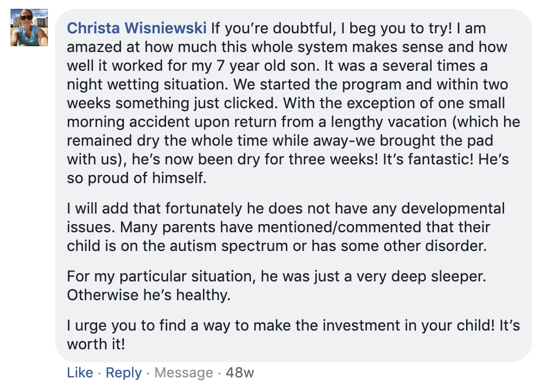Click the Christa Wisniewski name link
This screenshot has height=392, width=545.
click(136, 28)
